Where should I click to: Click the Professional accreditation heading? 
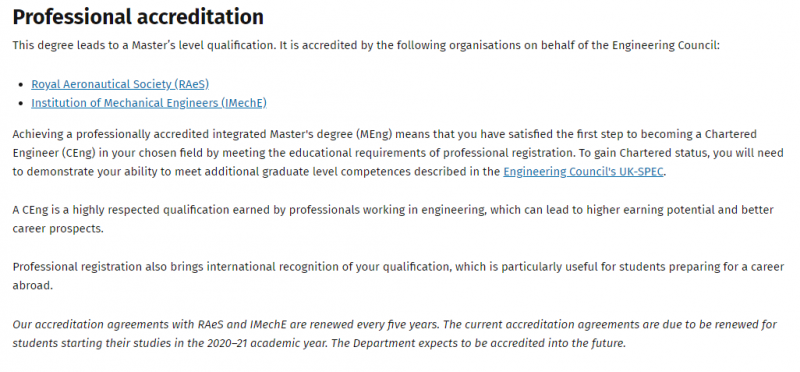(x=138, y=17)
